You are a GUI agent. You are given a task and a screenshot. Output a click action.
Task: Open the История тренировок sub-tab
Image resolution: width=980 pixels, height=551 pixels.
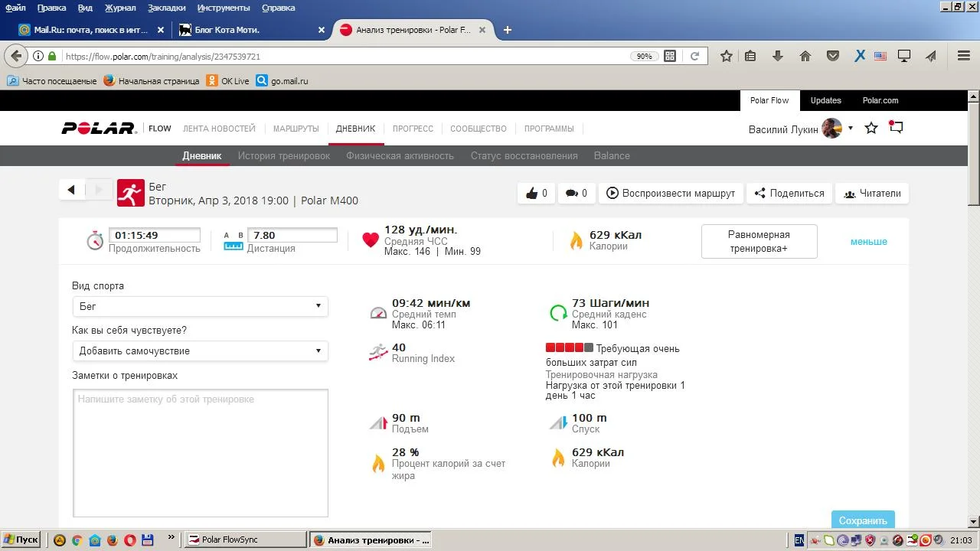(x=284, y=155)
